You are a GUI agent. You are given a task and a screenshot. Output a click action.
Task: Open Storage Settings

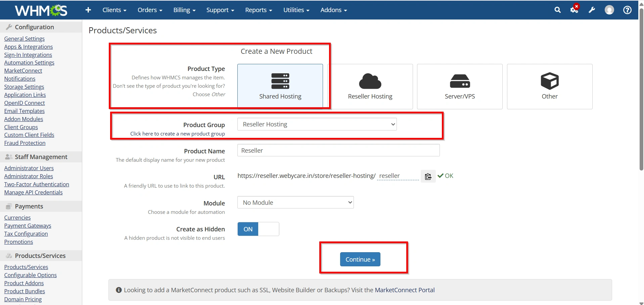point(24,87)
